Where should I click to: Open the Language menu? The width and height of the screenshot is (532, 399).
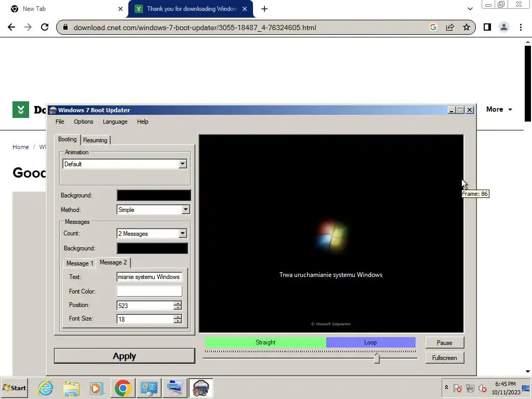pyautogui.click(x=115, y=122)
